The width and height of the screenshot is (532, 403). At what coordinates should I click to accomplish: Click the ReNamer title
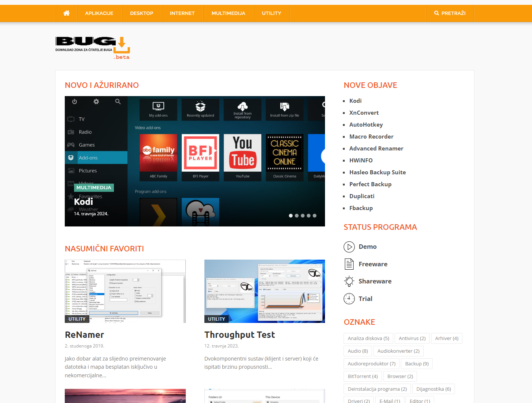click(85, 335)
